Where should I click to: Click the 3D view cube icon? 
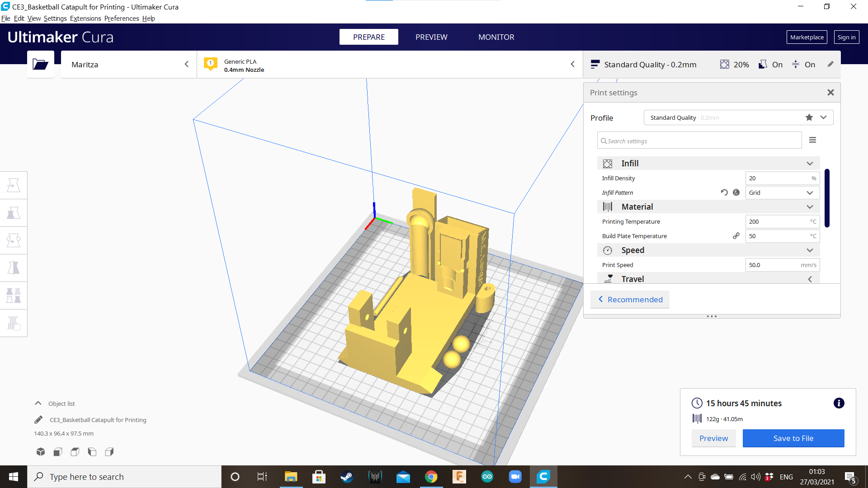click(x=41, y=451)
